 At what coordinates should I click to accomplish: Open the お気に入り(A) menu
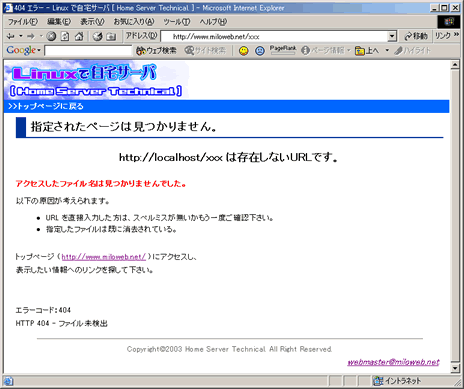tap(134, 22)
